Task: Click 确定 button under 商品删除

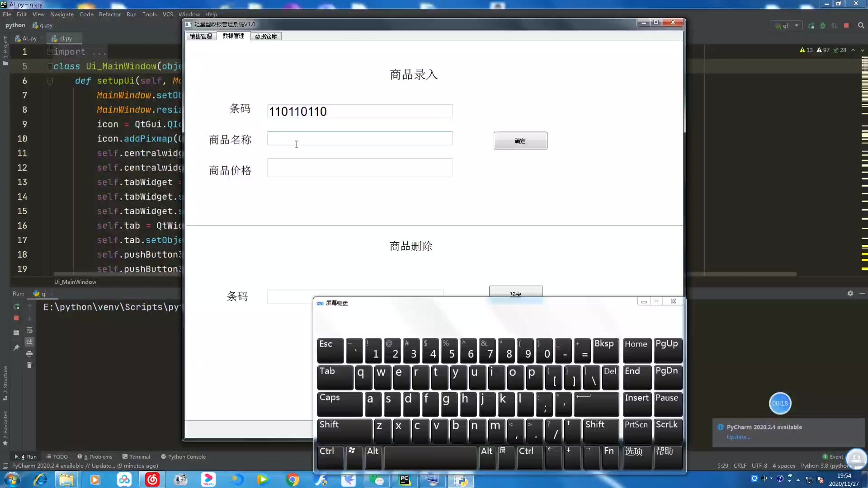Action: point(516,292)
